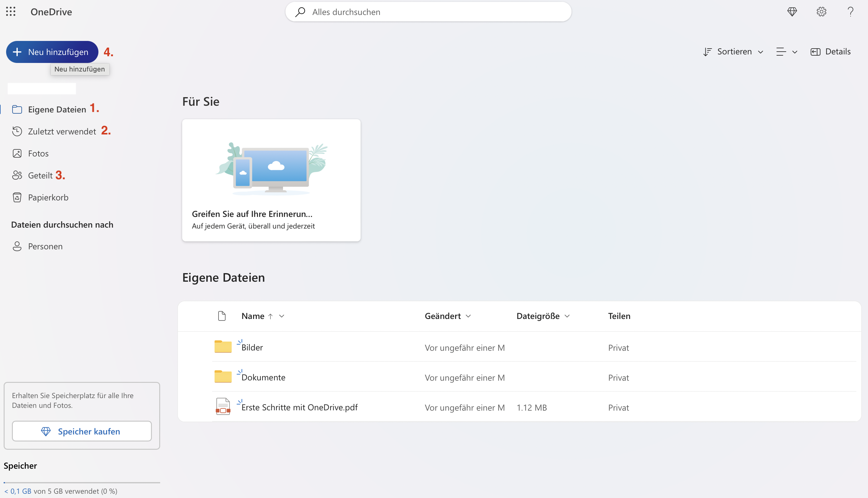Open the Sortieren dropdown
Screen dimensions: 868x498
click(x=733, y=52)
